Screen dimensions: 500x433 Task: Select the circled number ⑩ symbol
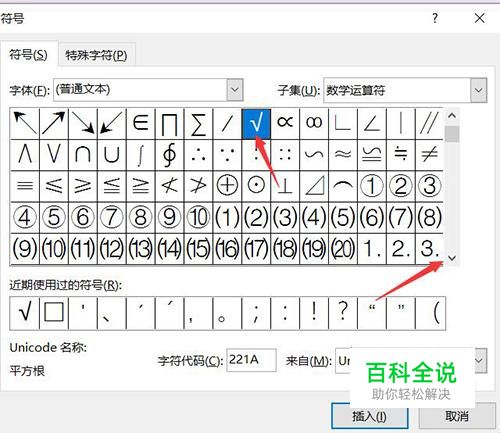click(198, 217)
